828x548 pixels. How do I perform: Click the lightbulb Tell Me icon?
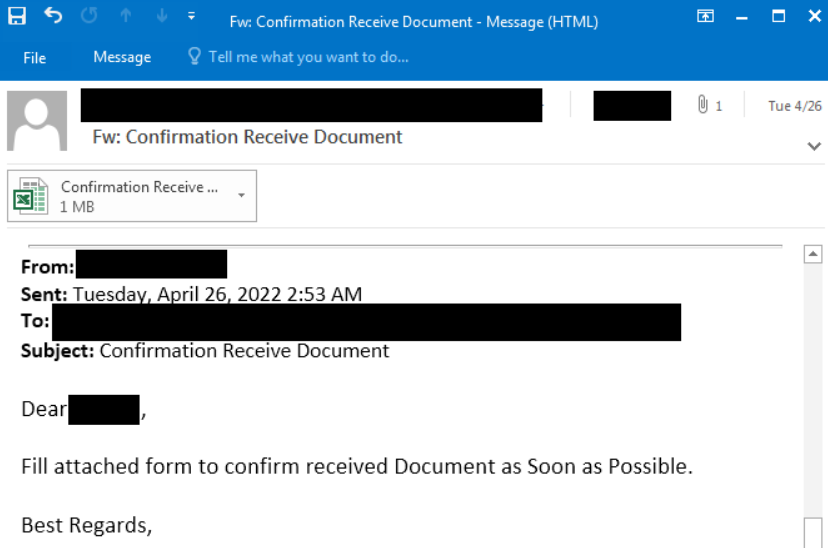pyautogui.click(x=195, y=57)
